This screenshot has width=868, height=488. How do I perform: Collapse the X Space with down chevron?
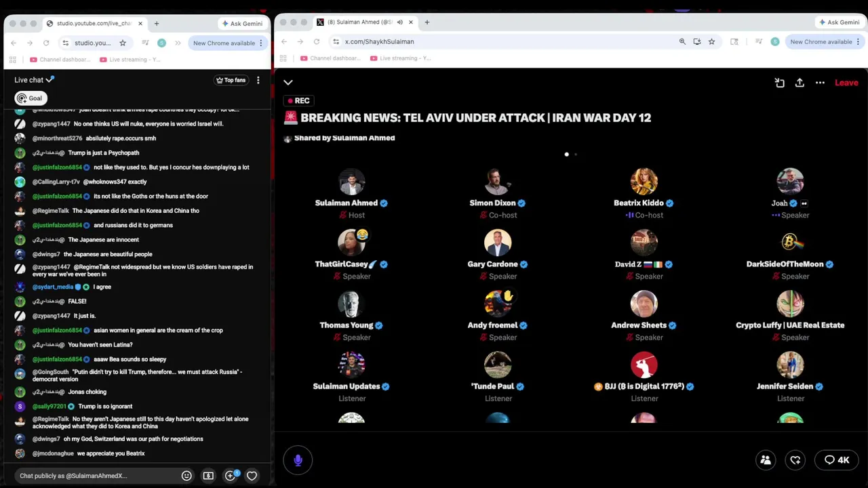pyautogui.click(x=288, y=83)
